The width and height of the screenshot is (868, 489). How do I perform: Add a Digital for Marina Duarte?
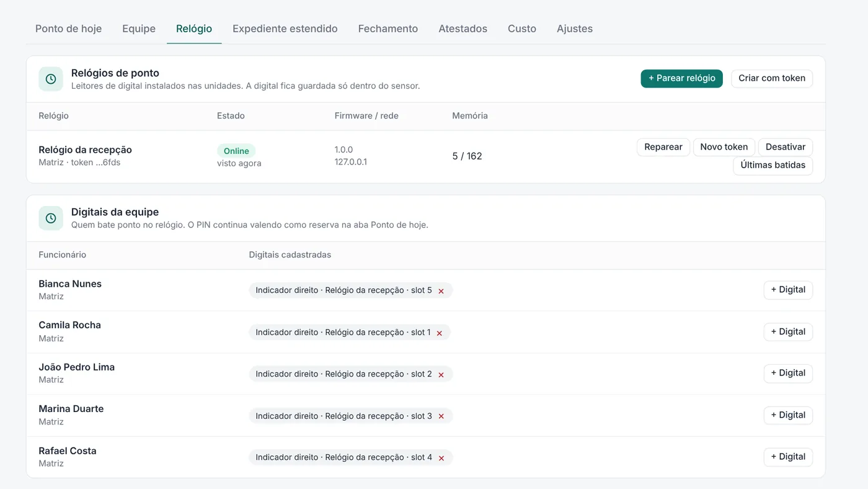click(788, 415)
